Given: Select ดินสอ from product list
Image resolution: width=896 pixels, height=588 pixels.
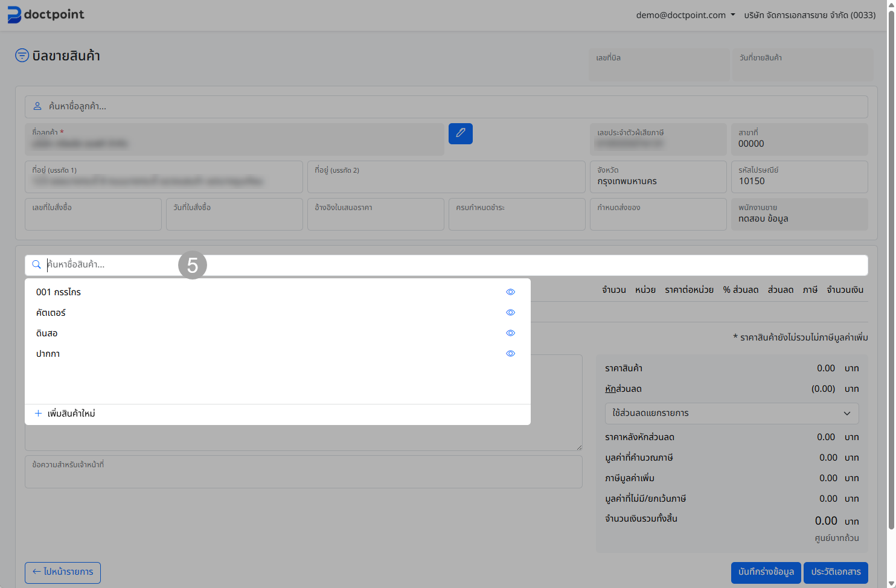Looking at the screenshot, I should coord(47,333).
